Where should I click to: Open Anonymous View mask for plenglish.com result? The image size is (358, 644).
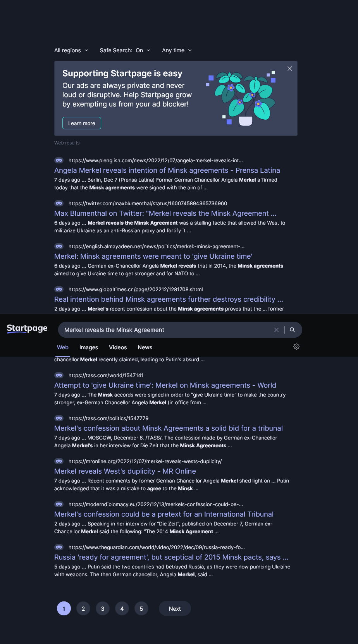tap(59, 160)
